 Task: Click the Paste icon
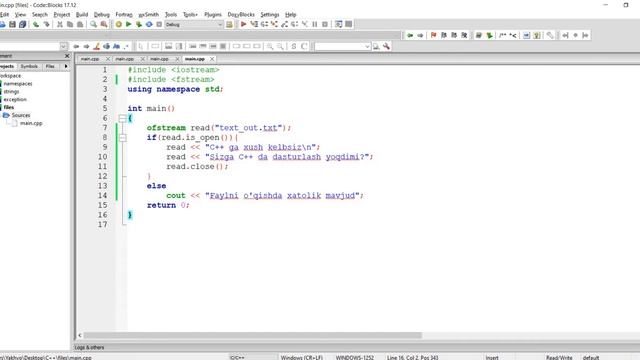click(80, 24)
